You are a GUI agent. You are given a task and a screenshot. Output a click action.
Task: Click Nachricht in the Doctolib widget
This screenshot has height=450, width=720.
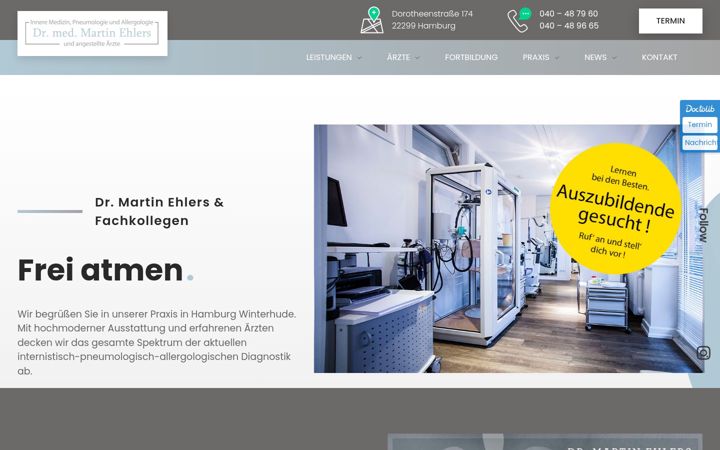(700, 143)
